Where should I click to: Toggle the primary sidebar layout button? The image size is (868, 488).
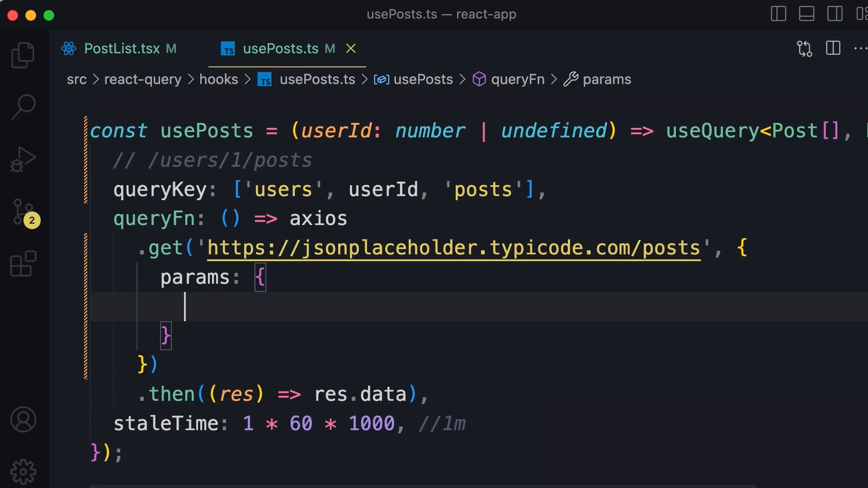click(778, 14)
